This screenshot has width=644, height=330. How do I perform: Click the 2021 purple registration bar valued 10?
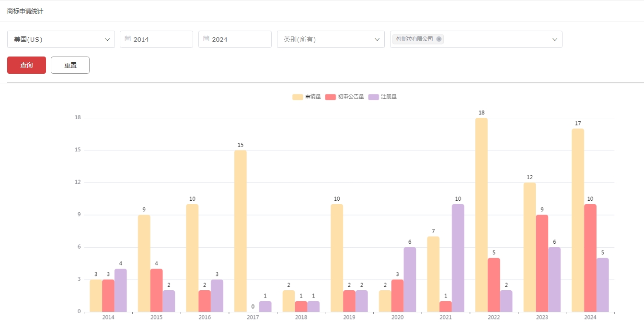(x=458, y=258)
